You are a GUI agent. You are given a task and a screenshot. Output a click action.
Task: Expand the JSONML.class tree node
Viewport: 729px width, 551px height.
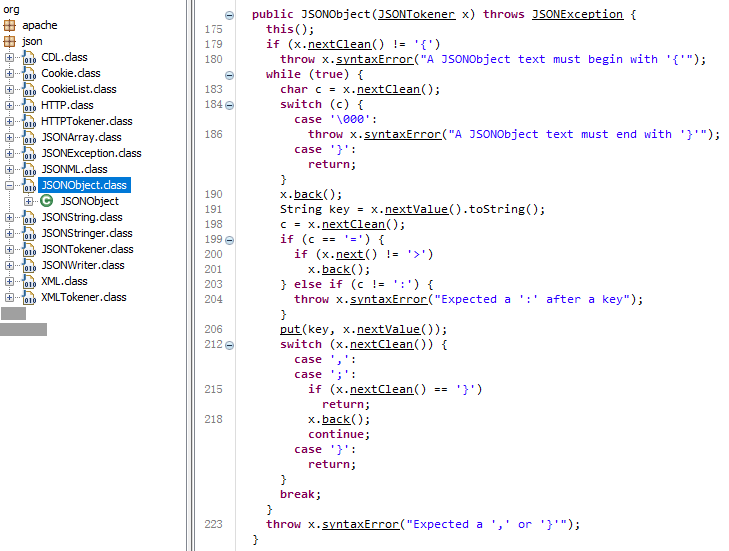point(9,169)
